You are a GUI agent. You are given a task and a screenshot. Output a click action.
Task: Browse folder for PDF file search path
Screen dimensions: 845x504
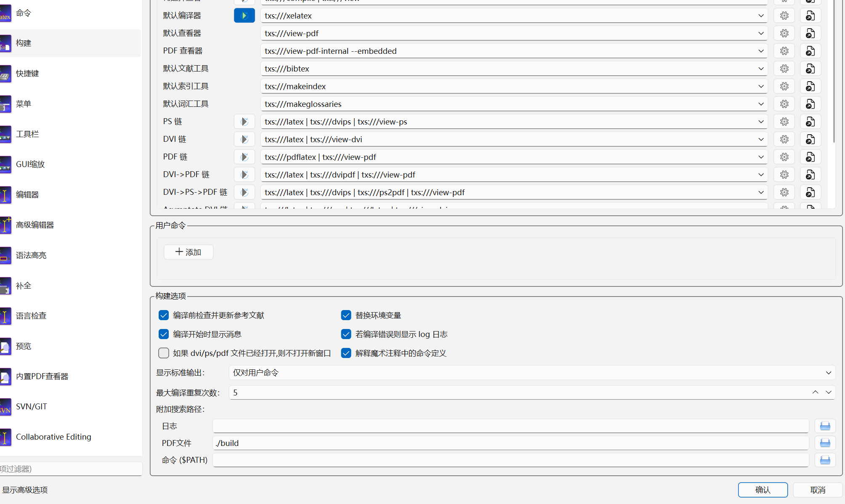click(825, 443)
